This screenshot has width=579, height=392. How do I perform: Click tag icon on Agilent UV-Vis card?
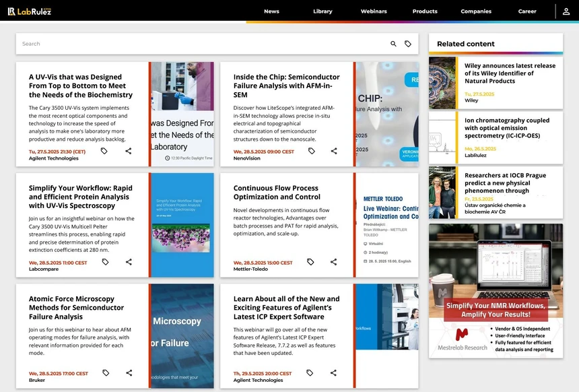[104, 151]
